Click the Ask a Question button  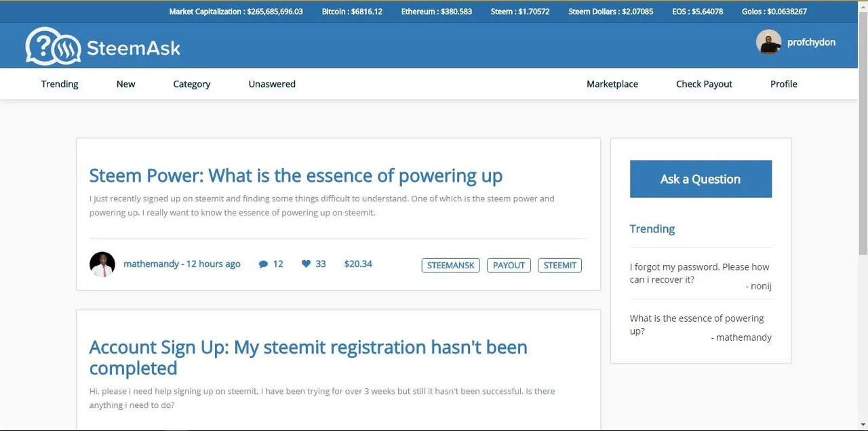701,179
